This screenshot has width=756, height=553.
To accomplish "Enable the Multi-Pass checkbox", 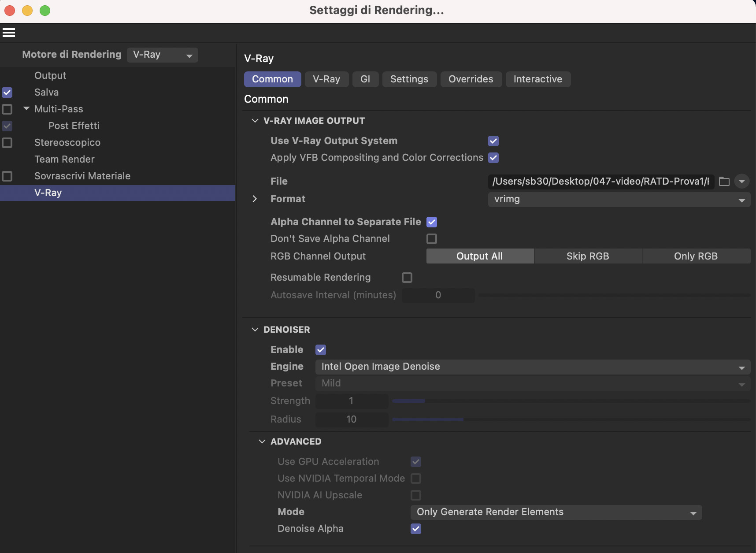I will [x=7, y=109].
